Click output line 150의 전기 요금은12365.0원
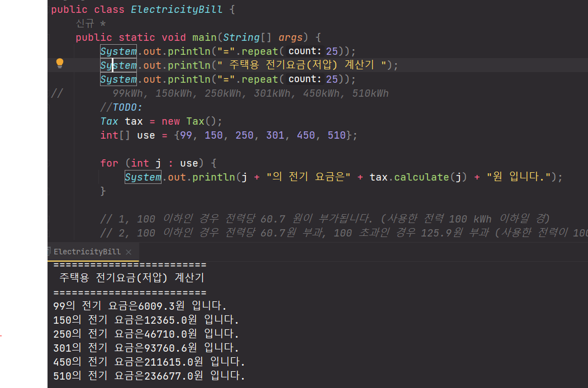588x388 pixels. pyautogui.click(x=146, y=320)
